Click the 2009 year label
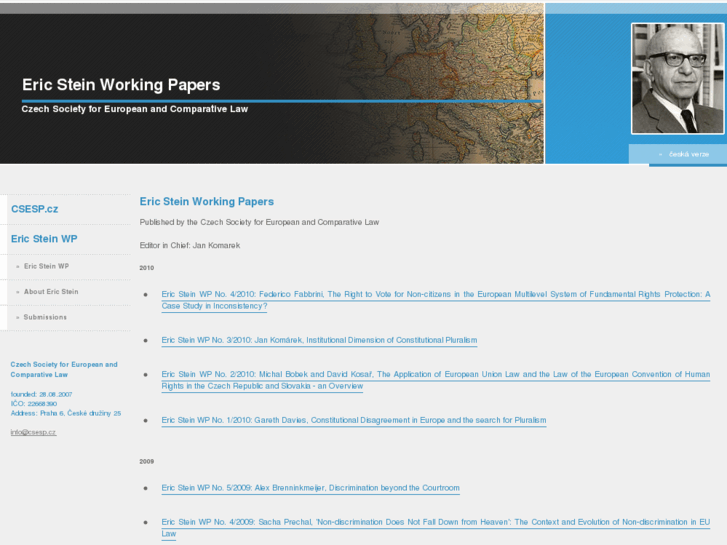 [x=147, y=462]
